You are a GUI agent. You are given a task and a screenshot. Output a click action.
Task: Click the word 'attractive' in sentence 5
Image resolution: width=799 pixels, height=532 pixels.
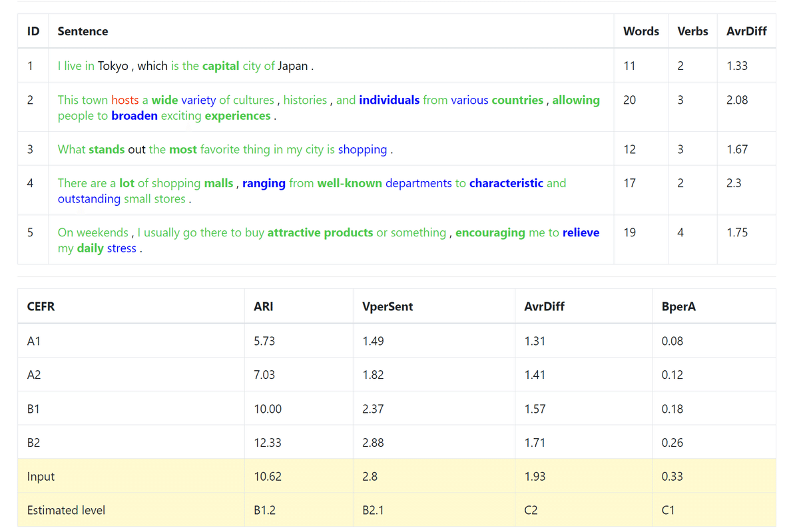[x=294, y=232]
